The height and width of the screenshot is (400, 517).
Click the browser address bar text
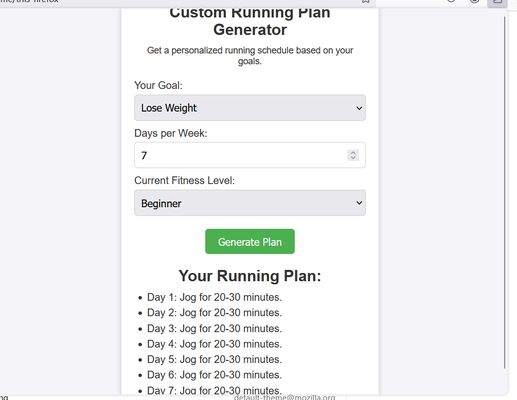click(29, 1)
